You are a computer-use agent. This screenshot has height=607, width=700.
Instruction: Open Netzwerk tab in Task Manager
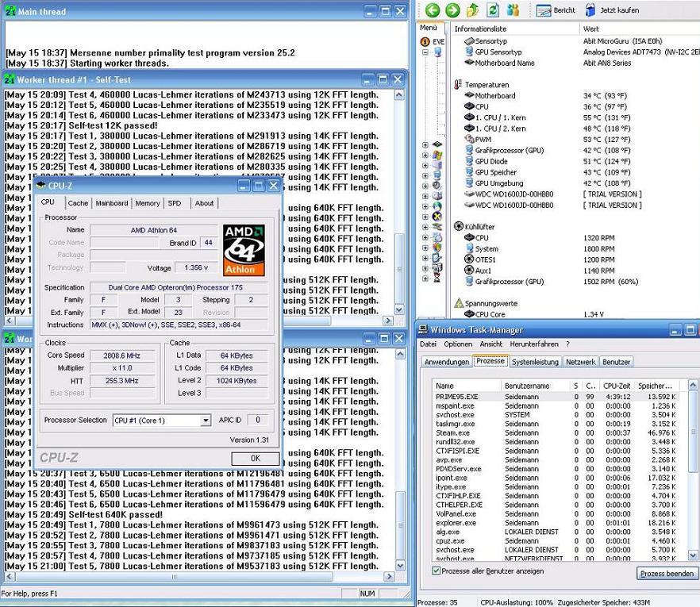point(580,362)
